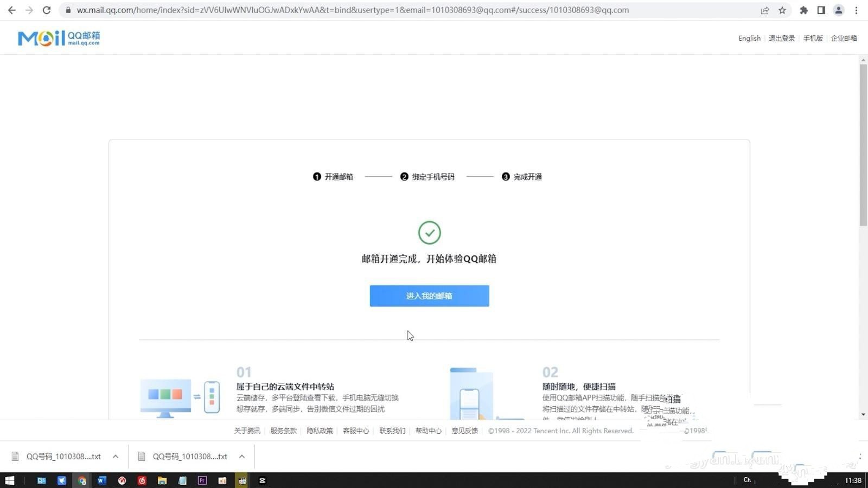
Task: Open the 手机版 mobile version link
Action: coord(813,38)
